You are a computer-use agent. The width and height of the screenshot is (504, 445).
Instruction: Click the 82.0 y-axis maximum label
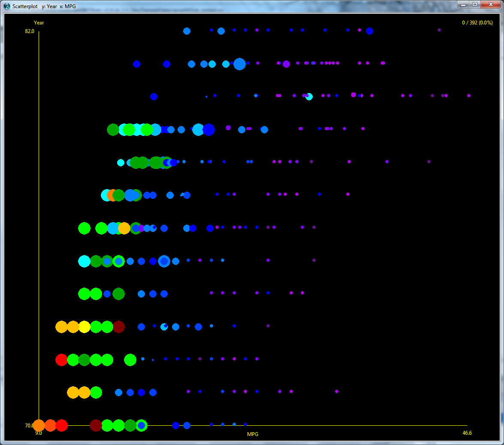click(30, 31)
